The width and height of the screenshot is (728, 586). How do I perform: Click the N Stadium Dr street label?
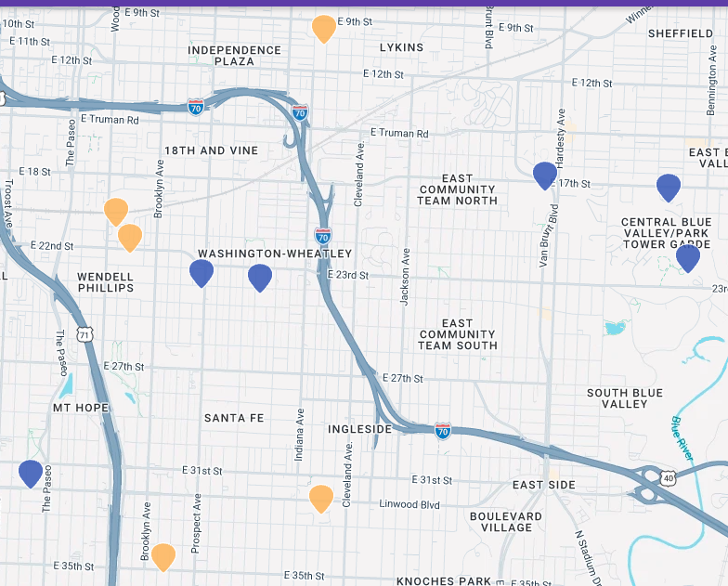tap(589, 557)
